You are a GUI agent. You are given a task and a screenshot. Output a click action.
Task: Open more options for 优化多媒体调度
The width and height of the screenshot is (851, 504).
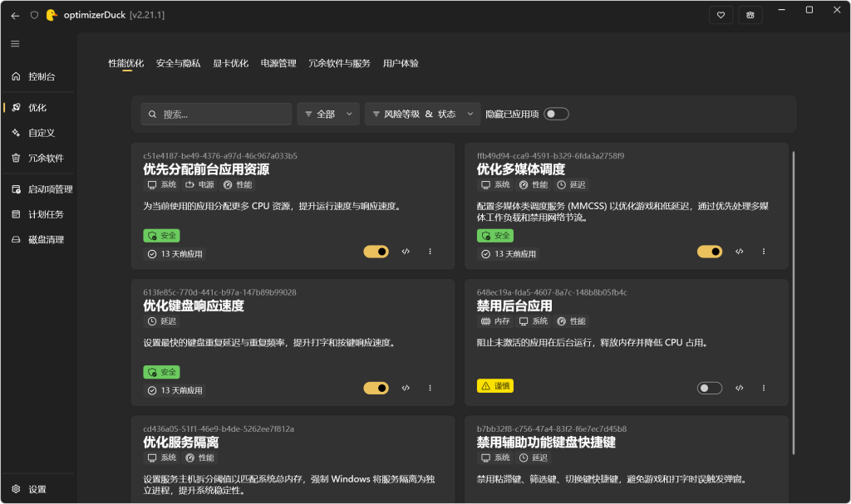coord(764,252)
